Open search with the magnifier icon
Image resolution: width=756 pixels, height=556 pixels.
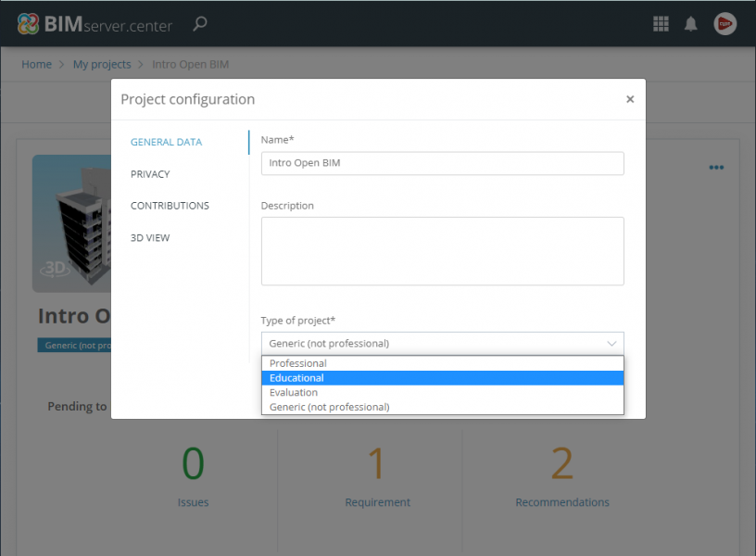(x=199, y=24)
